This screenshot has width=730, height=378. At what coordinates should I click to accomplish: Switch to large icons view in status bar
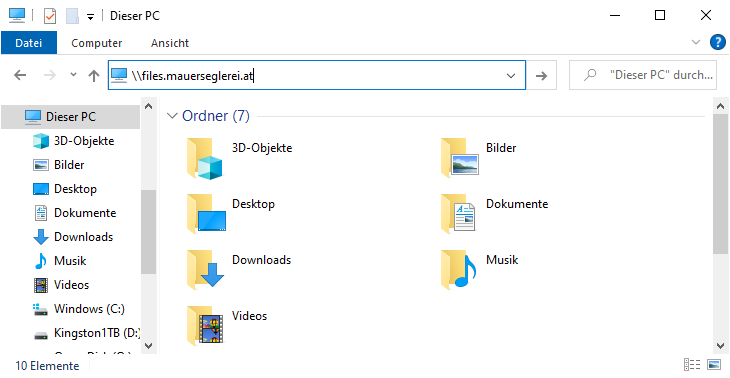714,364
